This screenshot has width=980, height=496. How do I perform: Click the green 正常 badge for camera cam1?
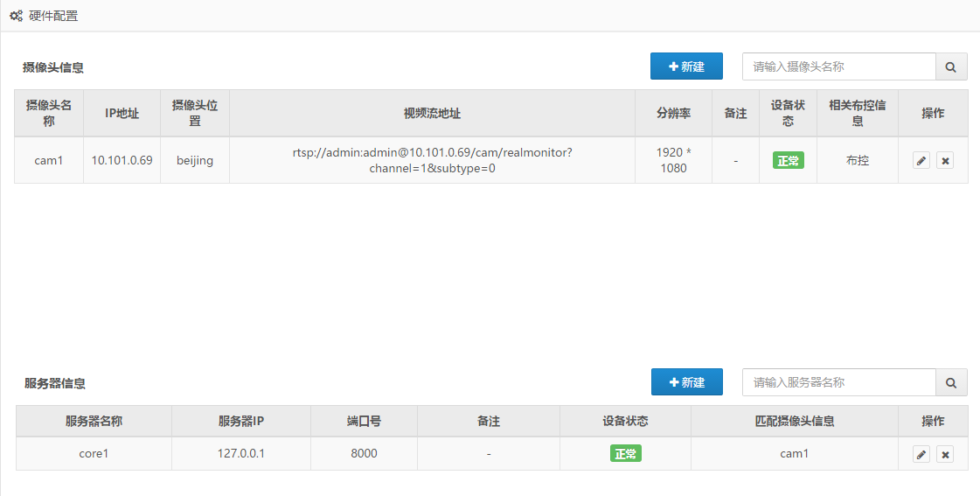click(x=788, y=161)
